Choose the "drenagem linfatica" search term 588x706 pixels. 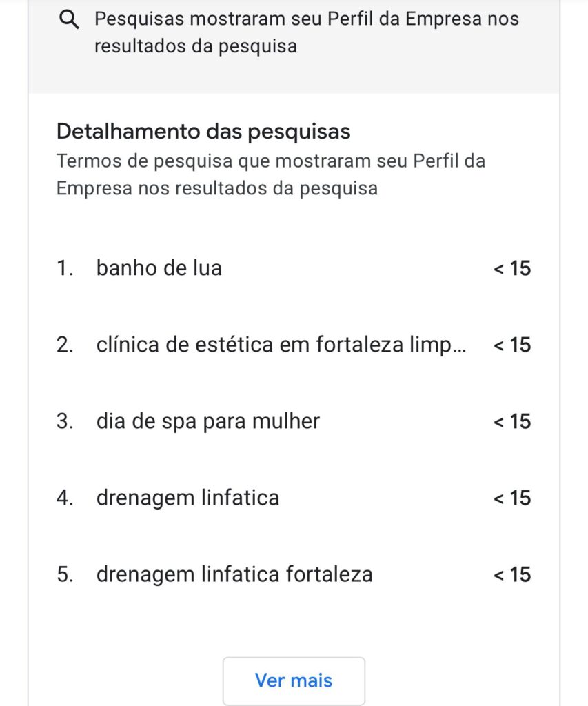pos(188,497)
